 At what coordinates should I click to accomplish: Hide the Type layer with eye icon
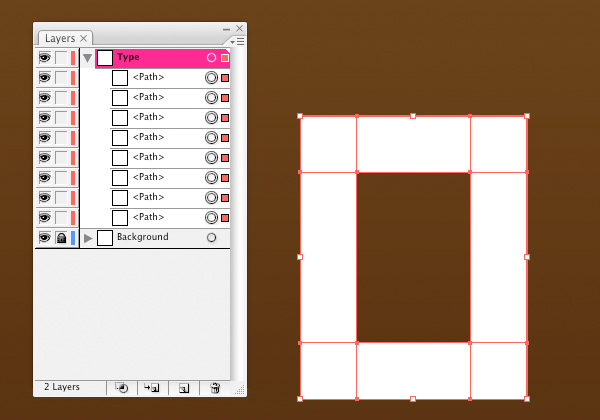pos(44,58)
